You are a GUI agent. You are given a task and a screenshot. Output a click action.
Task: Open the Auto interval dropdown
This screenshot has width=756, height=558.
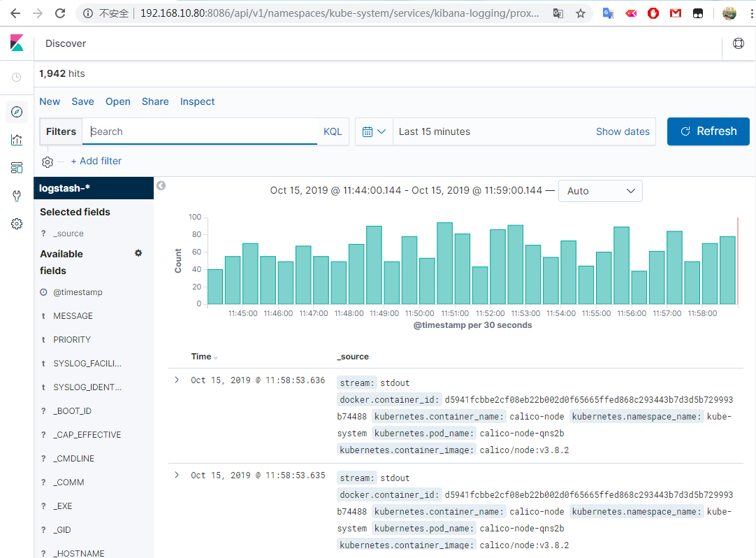600,191
